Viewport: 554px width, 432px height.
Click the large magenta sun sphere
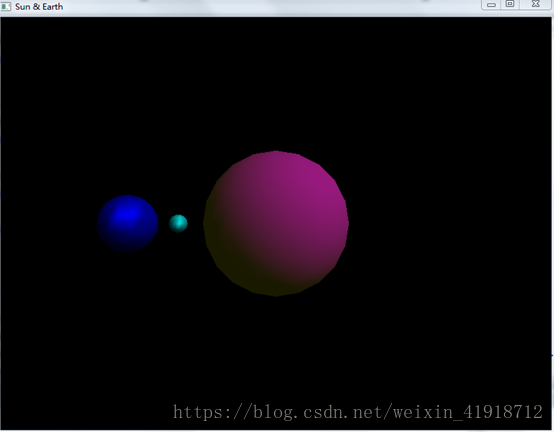pos(276,223)
